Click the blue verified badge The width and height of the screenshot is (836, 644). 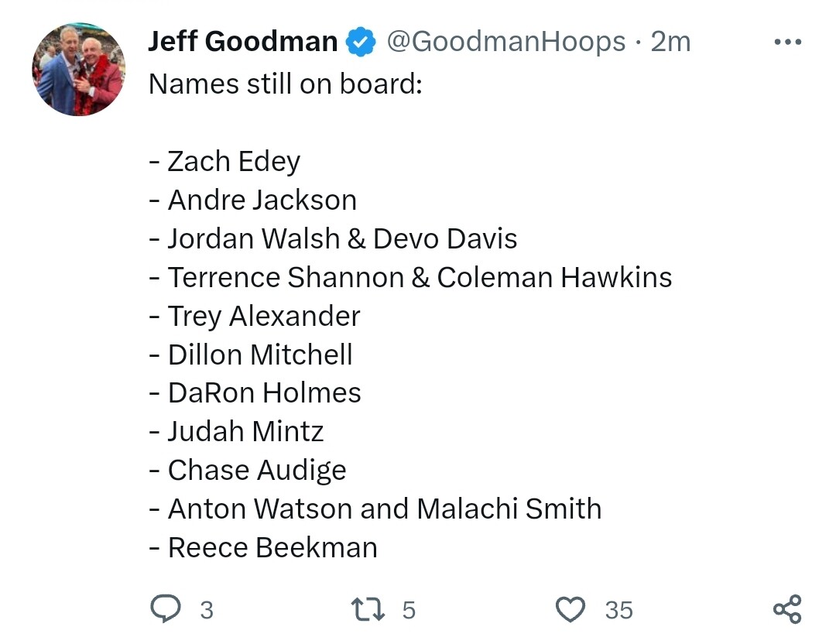(360, 42)
